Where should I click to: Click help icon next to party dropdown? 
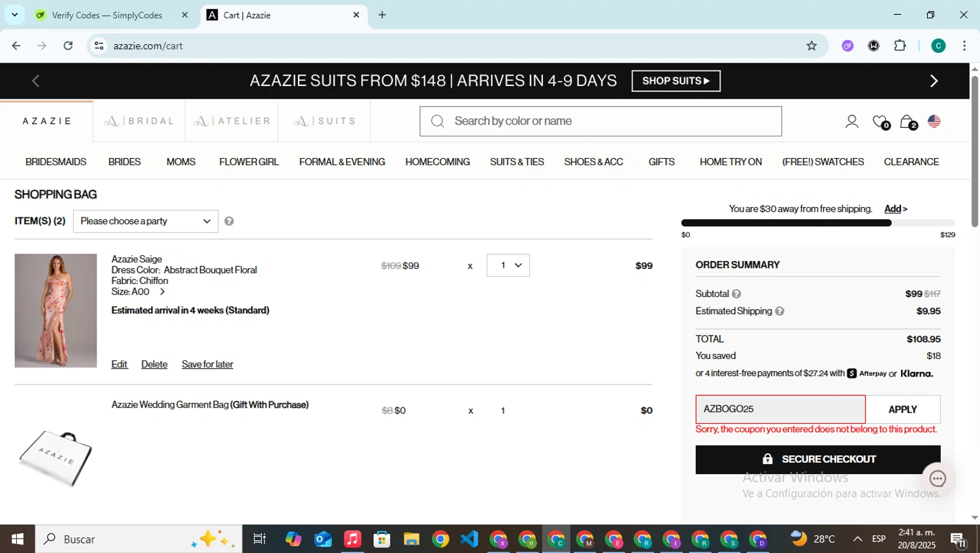point(229,221)
